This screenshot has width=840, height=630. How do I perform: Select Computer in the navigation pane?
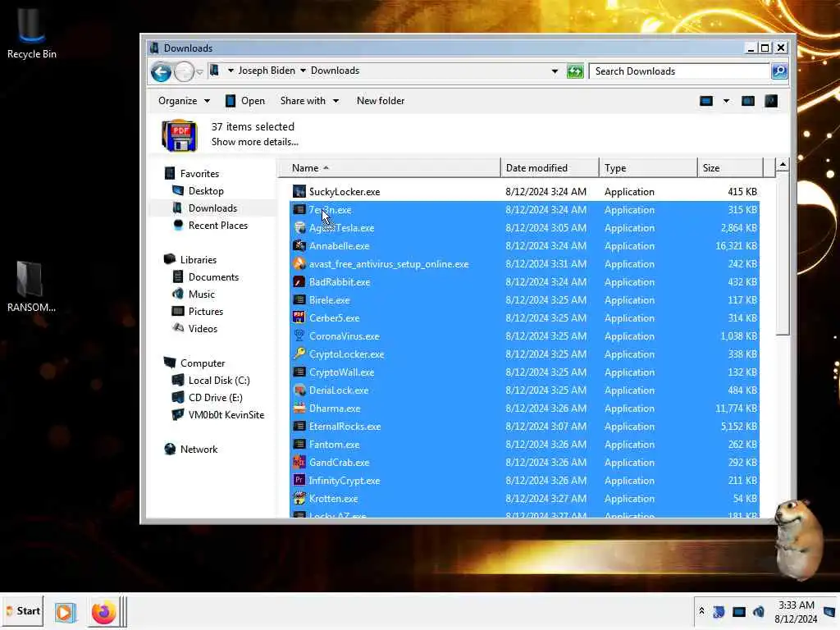point(202,363)
